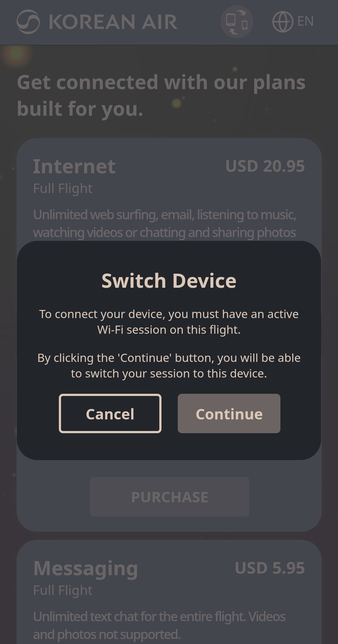Click the KOREAN AIR wordmark
Viewport: 338px width, 644px height.
113,22
